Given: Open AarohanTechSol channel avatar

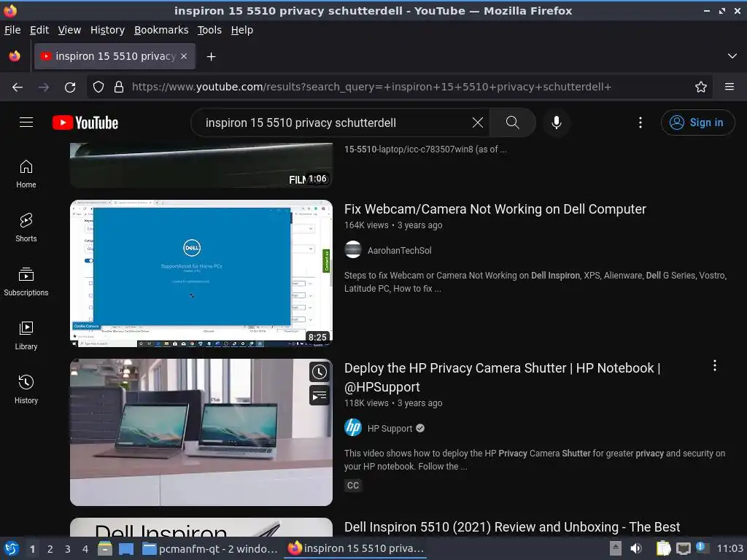Looking at the screenshot, I should (x=353, y=250).
